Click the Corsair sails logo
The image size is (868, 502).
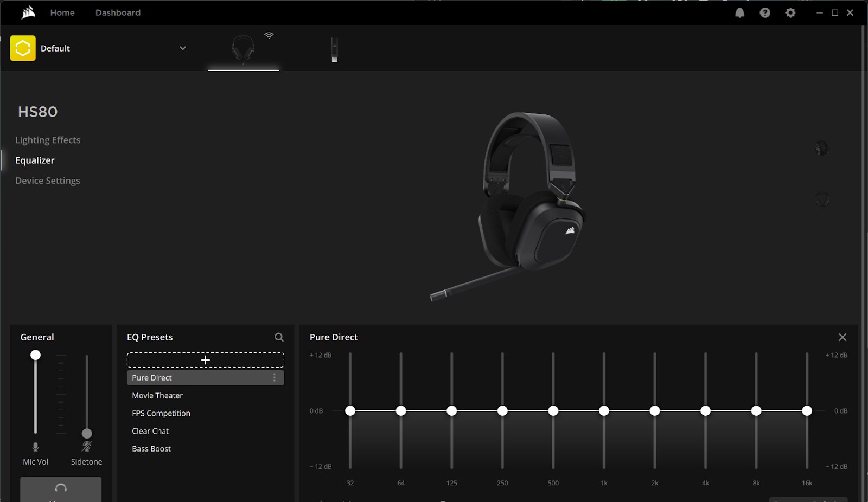click(x=28, y=12)
